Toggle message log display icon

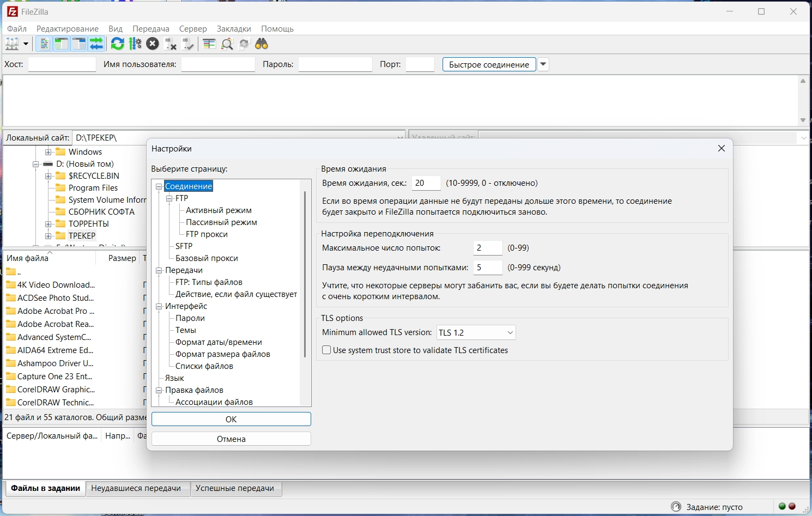click(44, 44)
